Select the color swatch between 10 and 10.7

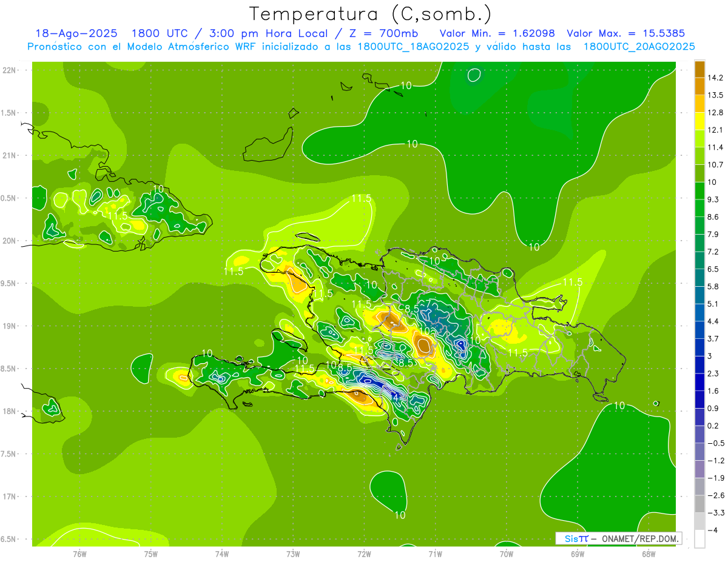(x=699, y=173)
